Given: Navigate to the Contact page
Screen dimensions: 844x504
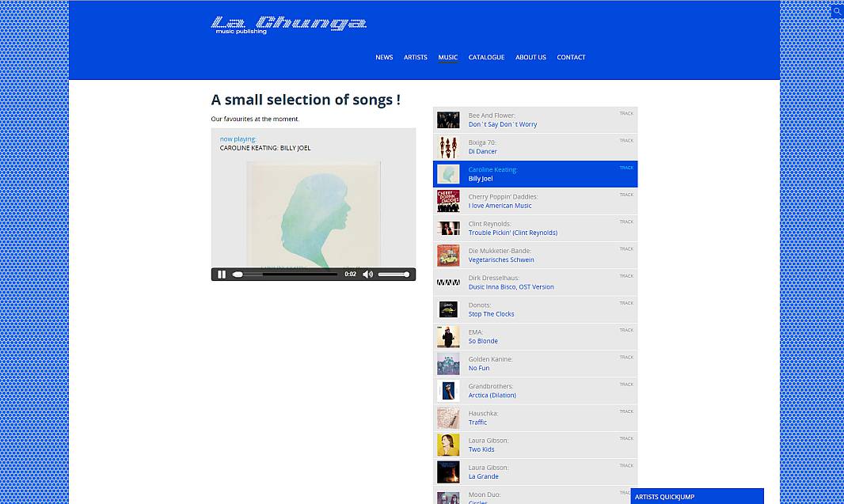Looking at the screenshot, I should click(x=571, y=57).
